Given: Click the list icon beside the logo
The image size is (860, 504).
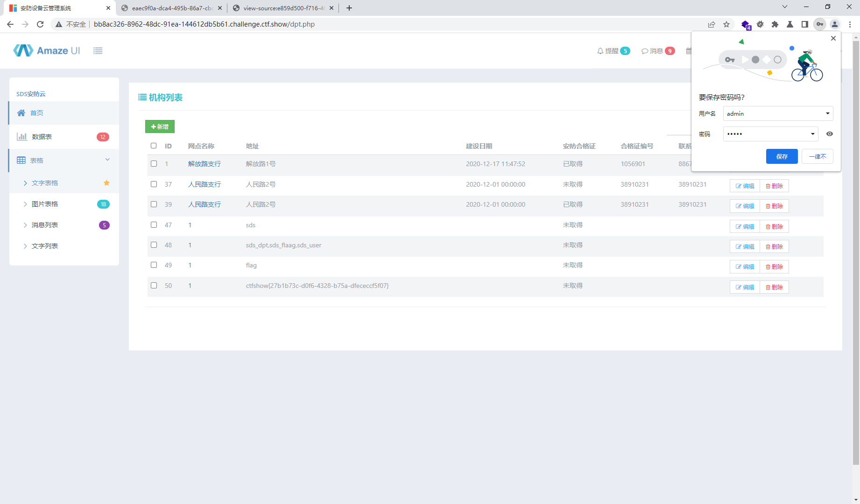Looking at the screenshot, I should coord(98,50).
